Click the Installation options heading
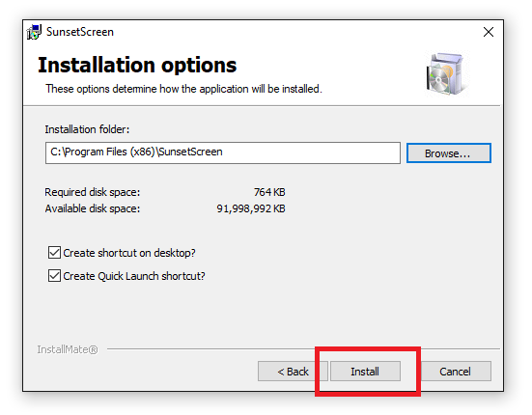This screenshot has width=532, height=415. [x=137, y=65]
